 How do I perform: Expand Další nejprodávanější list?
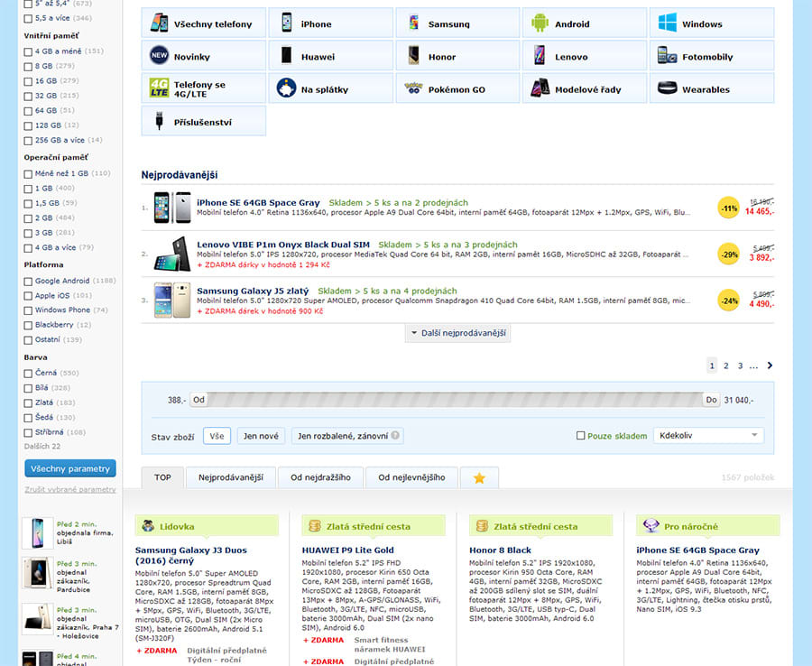457,333
